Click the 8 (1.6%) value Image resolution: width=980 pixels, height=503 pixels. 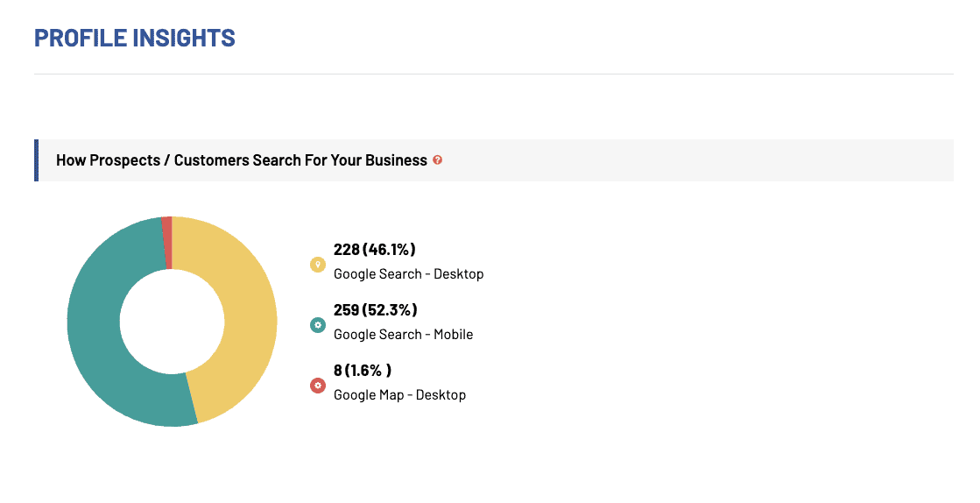click(x=362, y=371)
